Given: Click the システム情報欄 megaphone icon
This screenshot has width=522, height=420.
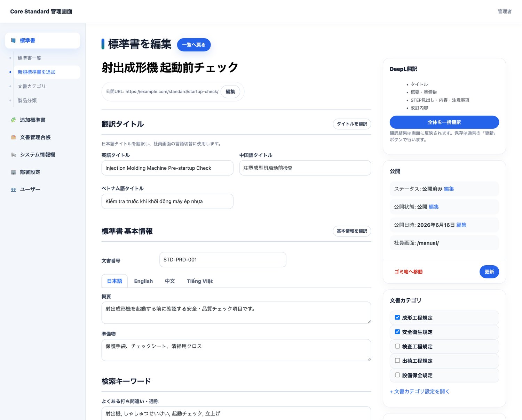Looking at the screenshot, I should (x=13, y=155).
